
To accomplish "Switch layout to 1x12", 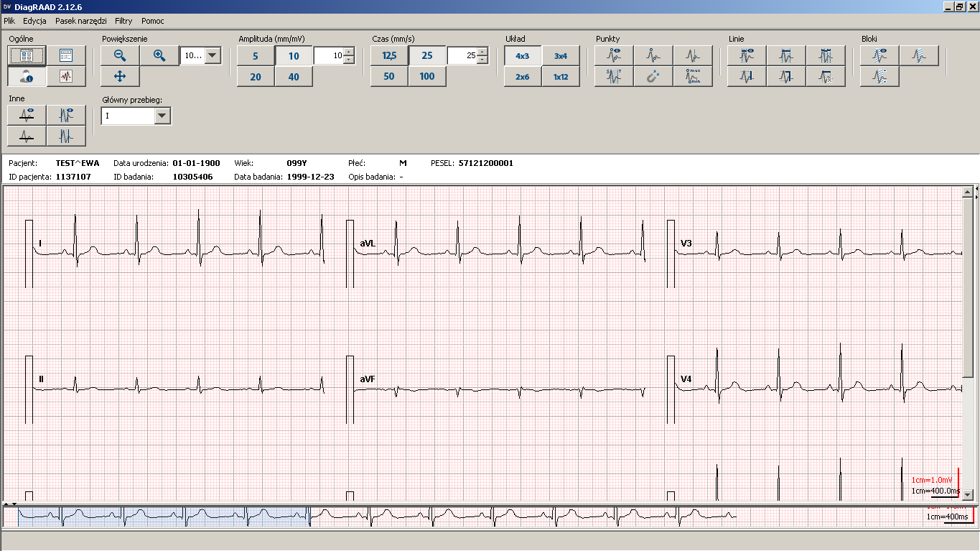I will click(561, 77).
